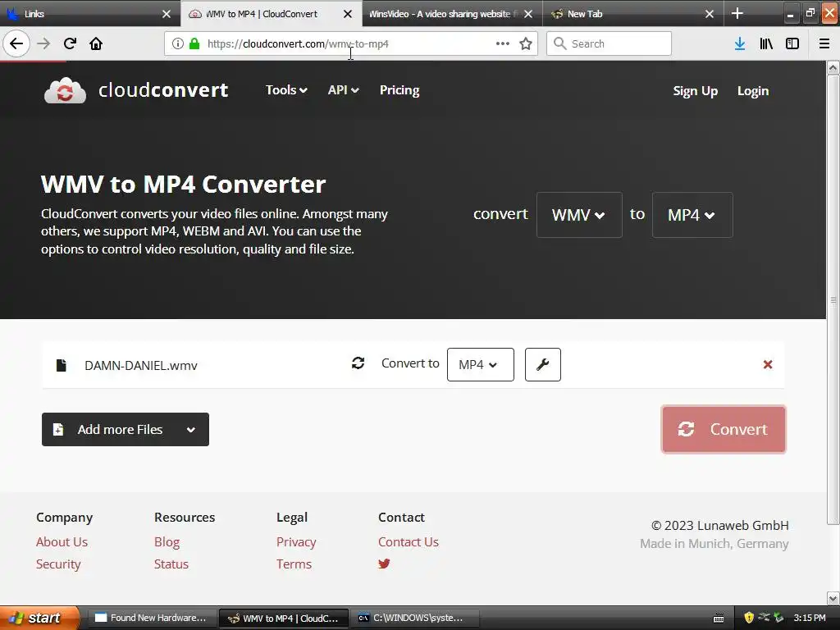Open the Pricing page
The width and height of the screenshot is (840, 630).
tap(399, 90)
